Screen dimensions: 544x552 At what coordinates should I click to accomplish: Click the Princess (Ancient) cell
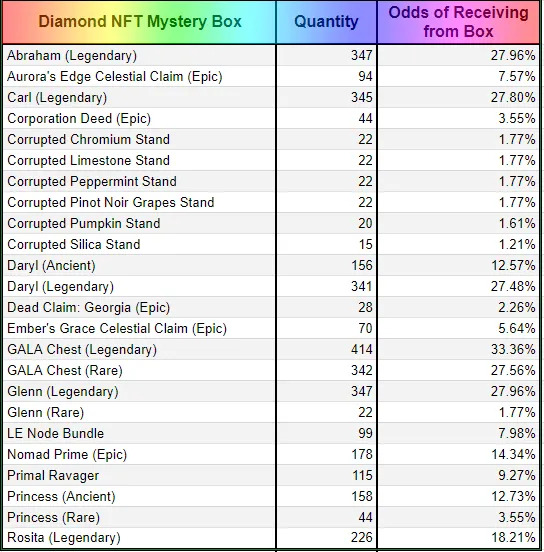[139, 496]
